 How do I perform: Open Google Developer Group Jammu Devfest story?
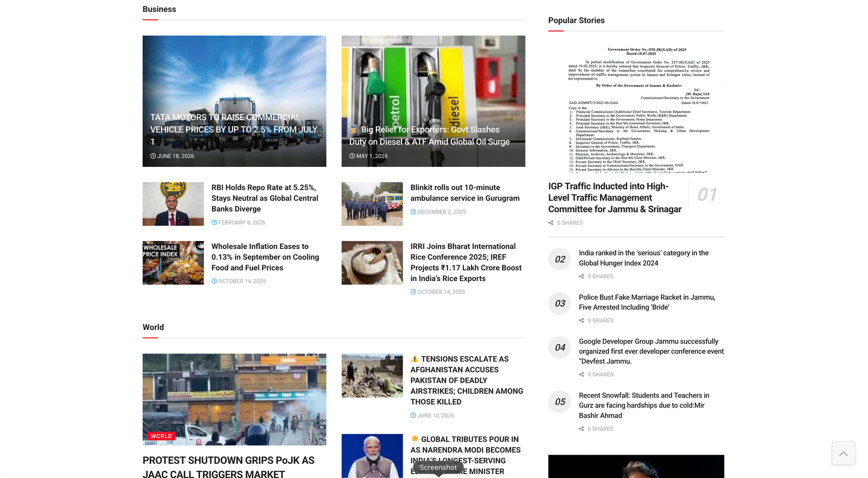tap(651, 351)
